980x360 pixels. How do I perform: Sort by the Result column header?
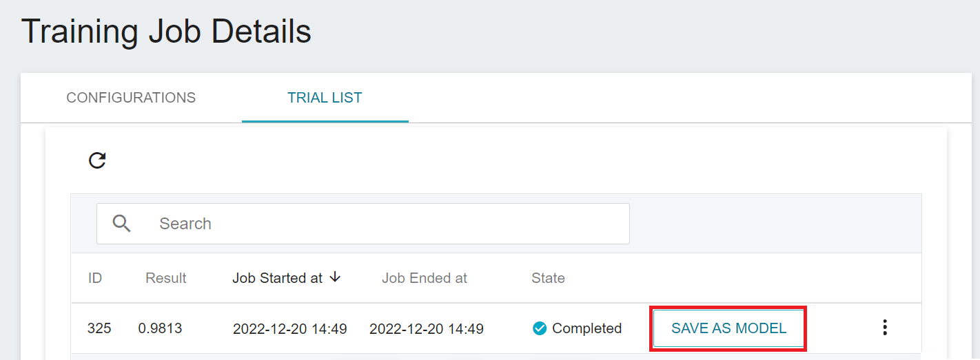pyautogui.click(x=166, y=278)
